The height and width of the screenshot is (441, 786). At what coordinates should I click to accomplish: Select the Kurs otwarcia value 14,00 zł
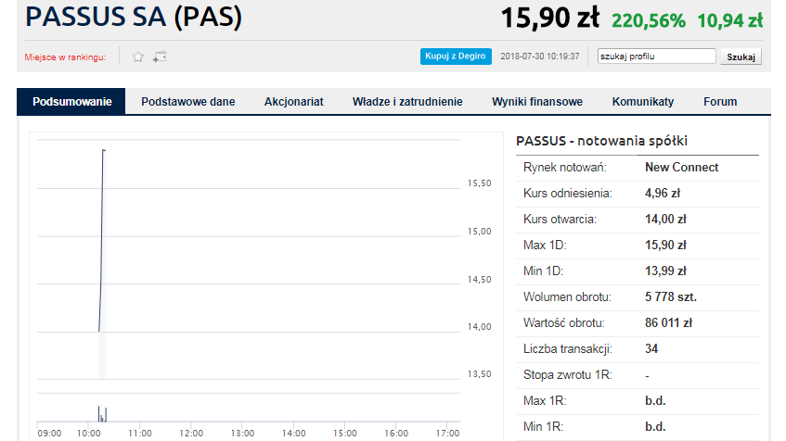point(665,219)
